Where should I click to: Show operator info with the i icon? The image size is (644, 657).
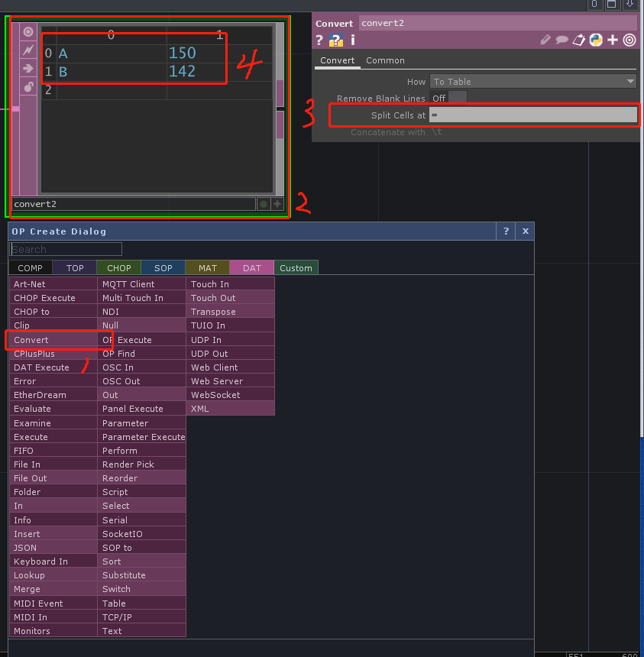point(352,40)
